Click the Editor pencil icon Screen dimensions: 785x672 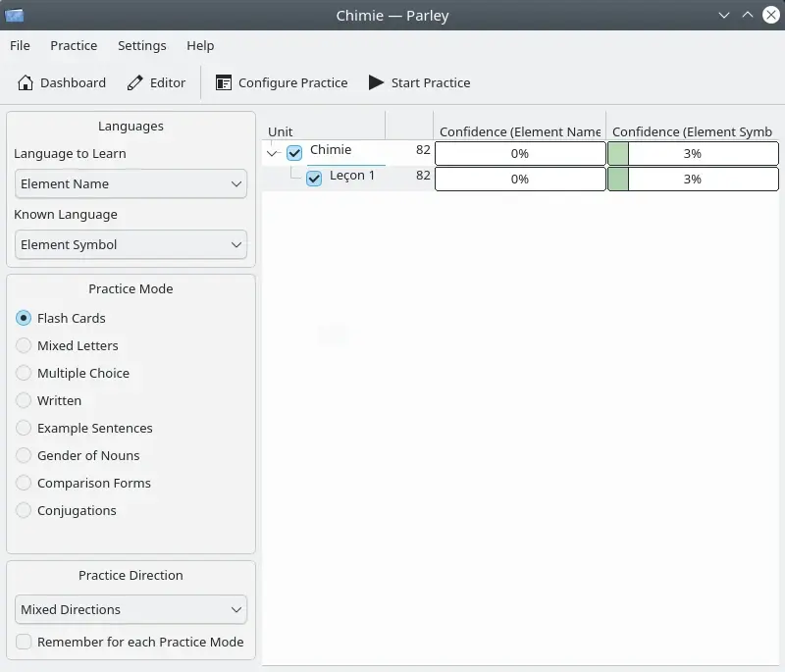[x=134, y=82]
